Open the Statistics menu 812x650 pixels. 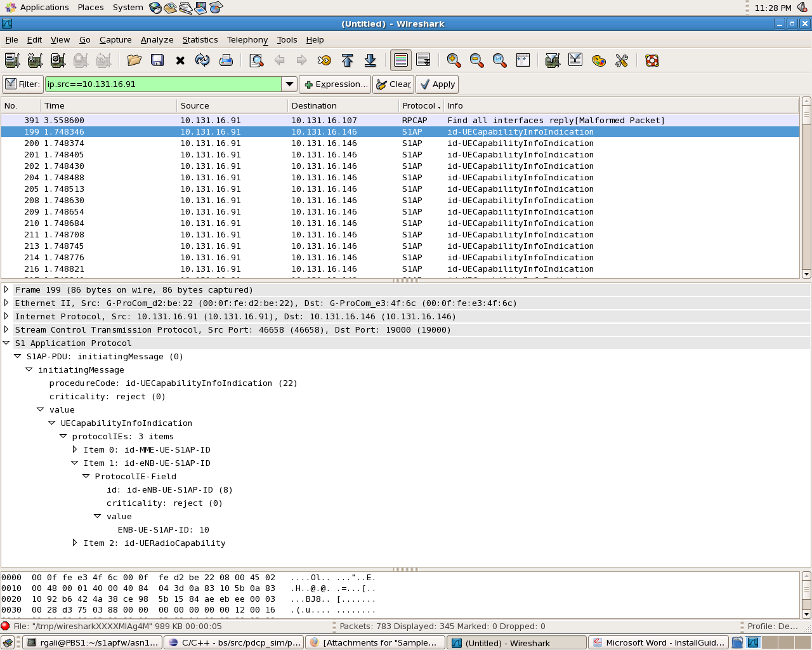tap(200, 39)
